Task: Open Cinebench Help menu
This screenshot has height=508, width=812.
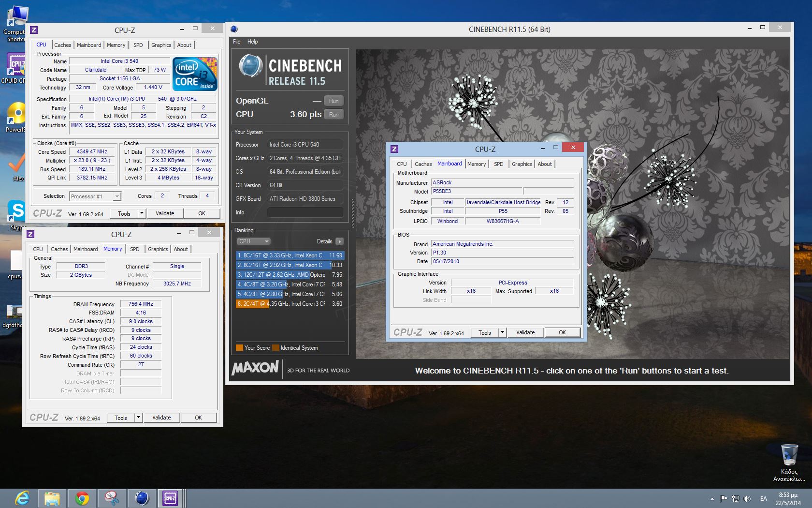Action: coord(252,42)
